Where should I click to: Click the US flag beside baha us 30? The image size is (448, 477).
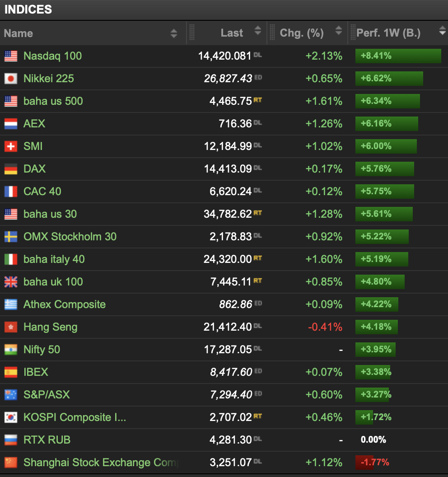coord(11,214)
